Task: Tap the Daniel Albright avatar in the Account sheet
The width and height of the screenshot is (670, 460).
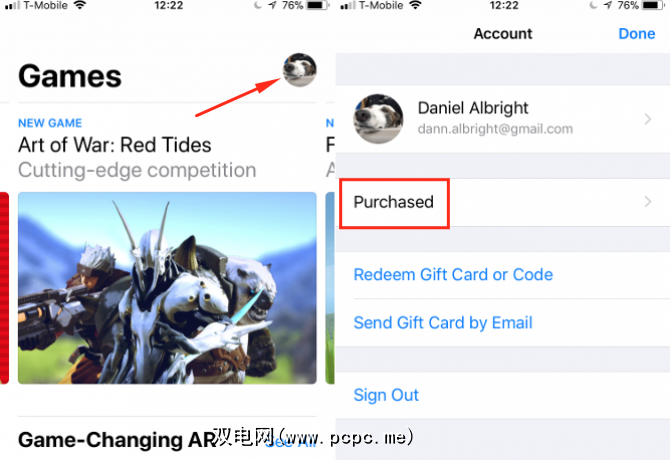Action: coord(378,119)
